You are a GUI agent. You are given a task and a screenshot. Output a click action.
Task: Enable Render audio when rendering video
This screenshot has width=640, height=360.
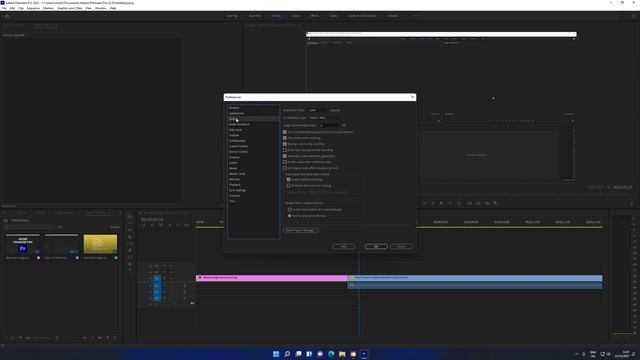coord(285,162)
